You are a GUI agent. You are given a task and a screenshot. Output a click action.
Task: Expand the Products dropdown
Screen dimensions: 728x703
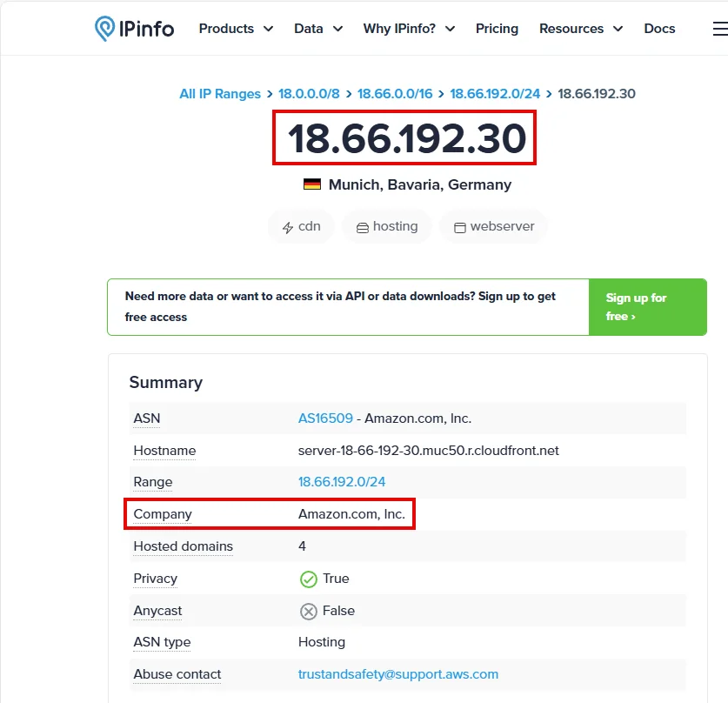click(236, 29)
